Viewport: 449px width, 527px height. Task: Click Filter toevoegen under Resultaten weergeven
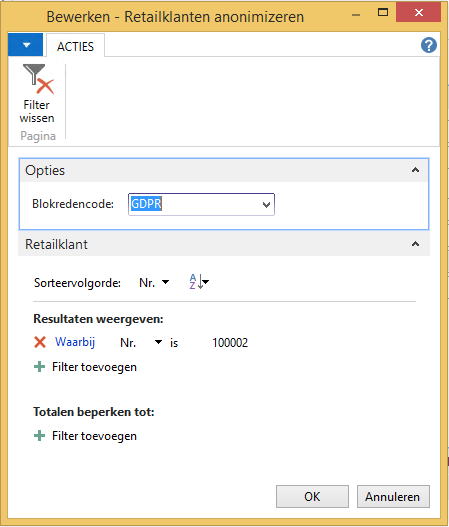pos(94,367)
